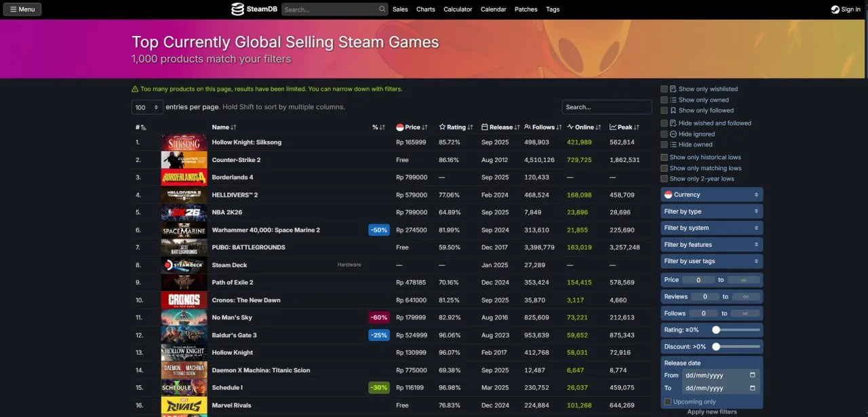Check the Hide ignored filter
Viewport: 868px width, 417px height.
[x=664, y=134]
